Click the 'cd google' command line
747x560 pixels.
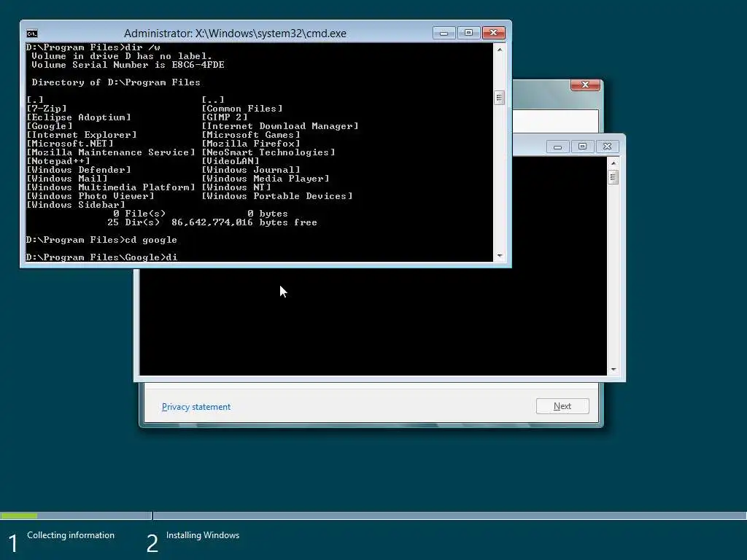[101, 240]
